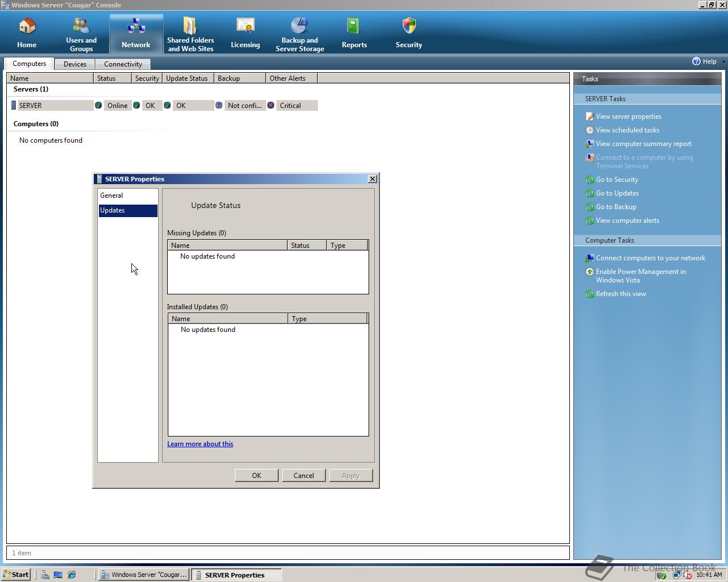Click the SERVER row computer icon
This screenshot has width=728, height=582.
[x=14, y=105]
